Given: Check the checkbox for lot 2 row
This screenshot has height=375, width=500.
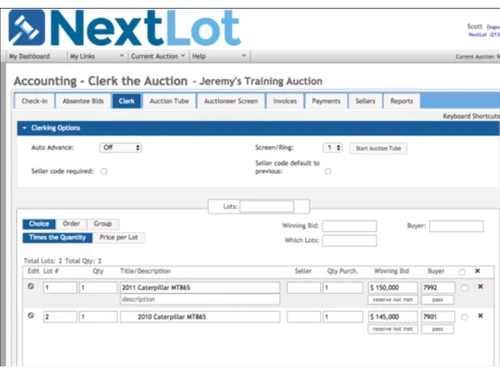Looking at the screenshot, I should 464,317.
